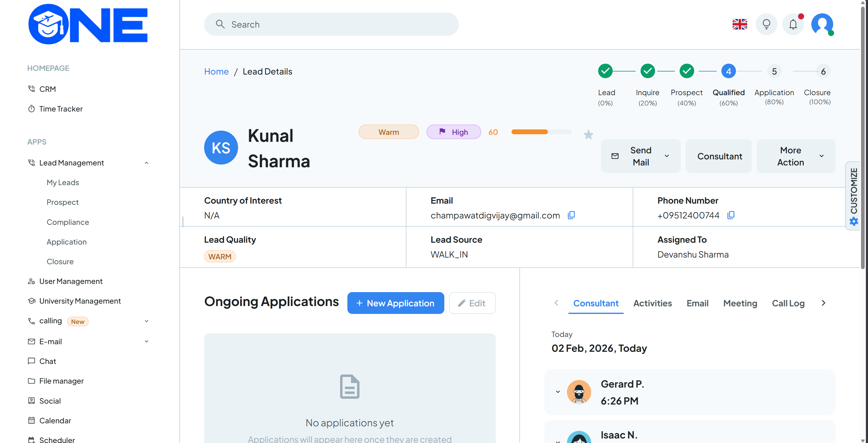Open the Call Log tab
The width and height of the screenshot is (868, 443).
tap(788, 303)
